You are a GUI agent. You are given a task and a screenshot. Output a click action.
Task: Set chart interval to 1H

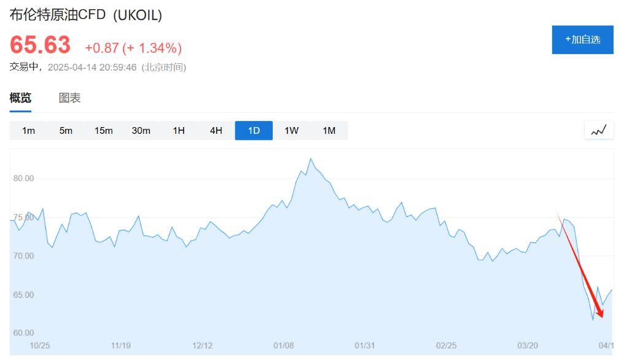pos(179,131)
